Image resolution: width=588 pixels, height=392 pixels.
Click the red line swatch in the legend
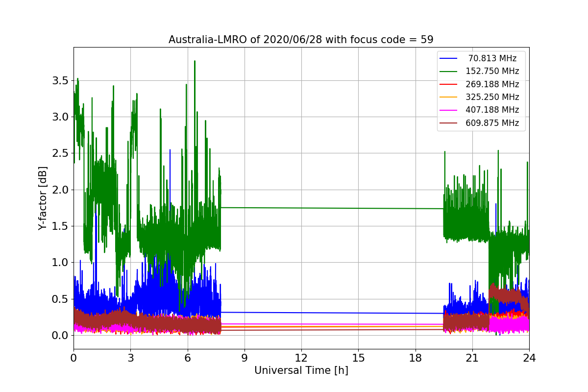pos(449,84)
